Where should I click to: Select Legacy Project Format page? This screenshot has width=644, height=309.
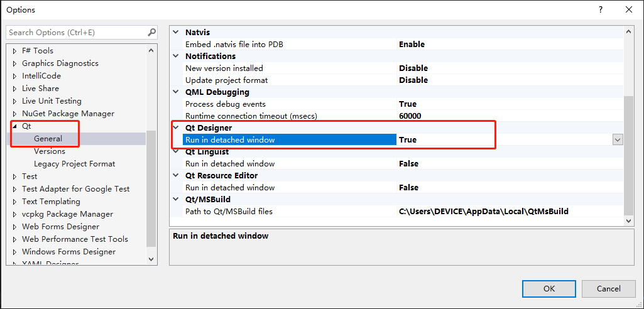(x=74, y=164)
